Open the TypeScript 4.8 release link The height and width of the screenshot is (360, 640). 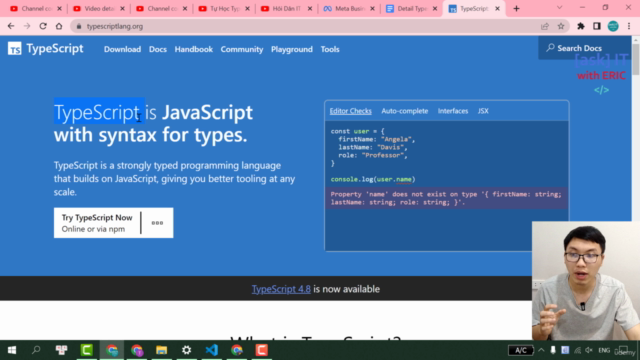pos(281,289)
